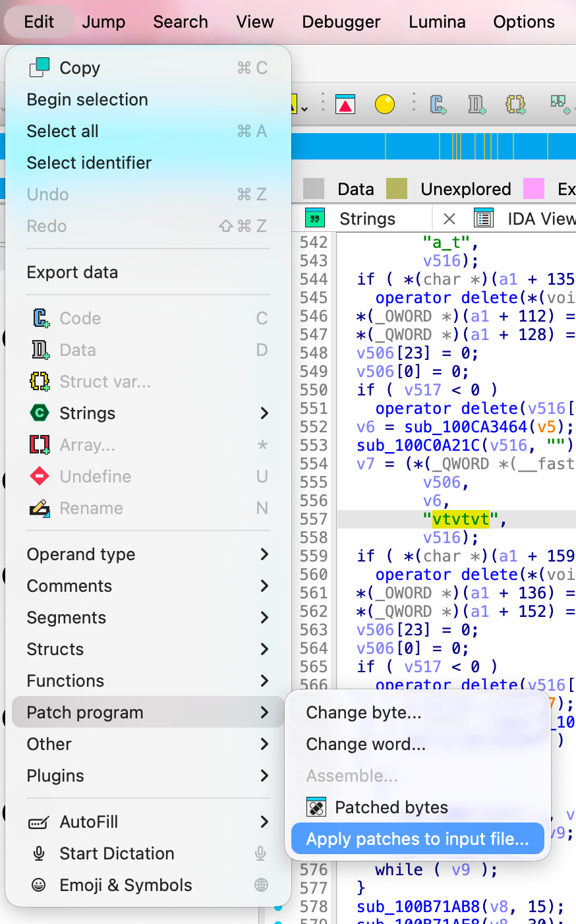Open the Lumina menu
Viewport: 576px width, 924px height.
pos(437,22)
